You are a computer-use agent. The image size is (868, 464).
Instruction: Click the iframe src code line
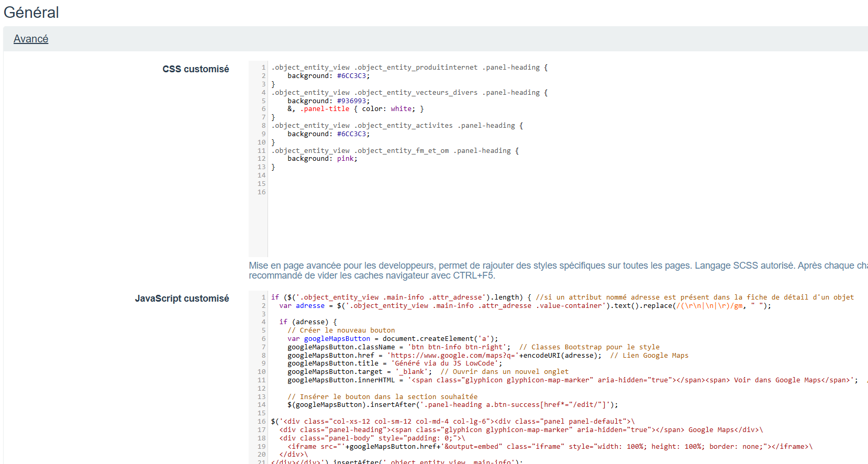[x=445, y=447]
